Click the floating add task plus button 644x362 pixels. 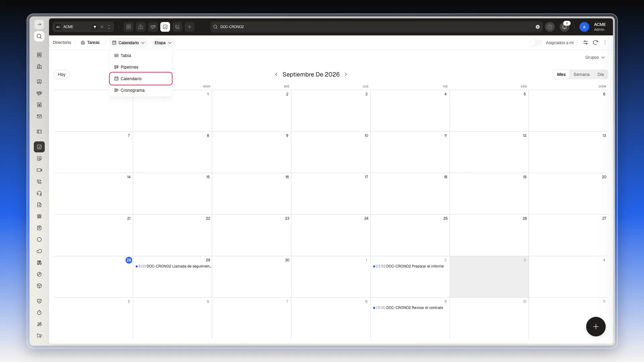click(596, 326)
